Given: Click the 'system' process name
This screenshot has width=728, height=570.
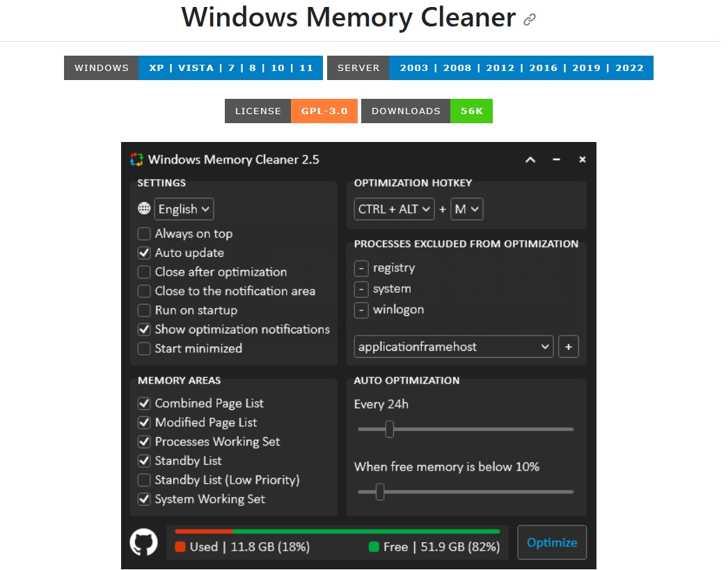Looking at the screenshot, I should tap(392, 289).
